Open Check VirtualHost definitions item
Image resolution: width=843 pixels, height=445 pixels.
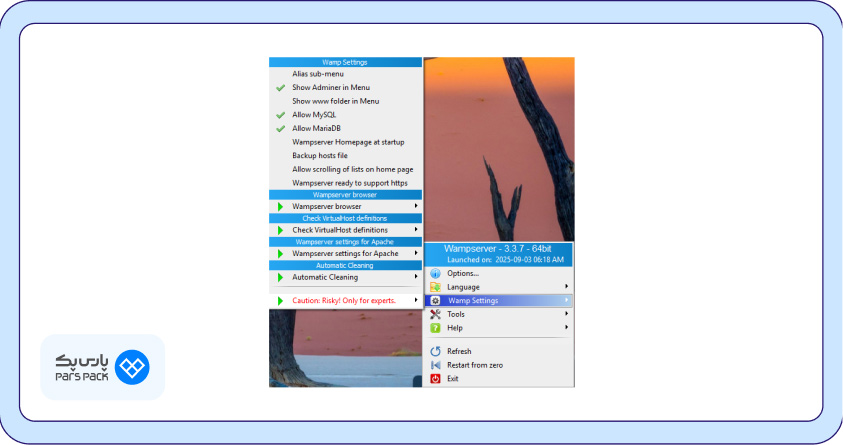(x=345, y=230)
